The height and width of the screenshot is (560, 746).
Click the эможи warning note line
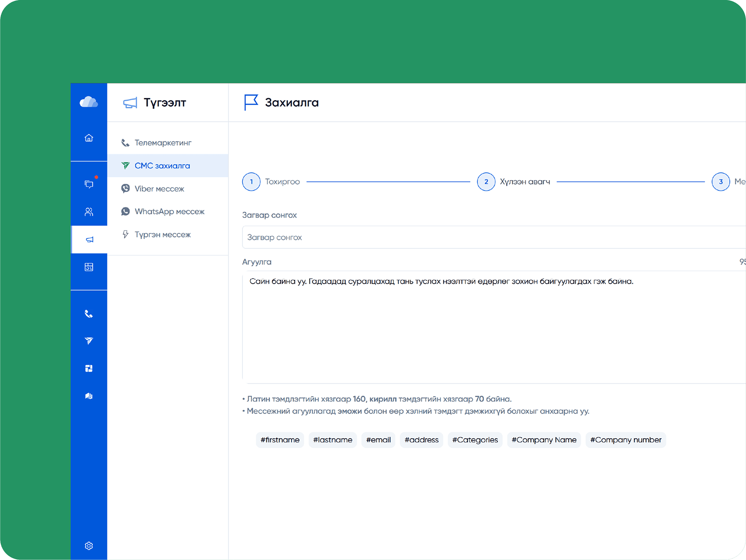pos(416,411)
